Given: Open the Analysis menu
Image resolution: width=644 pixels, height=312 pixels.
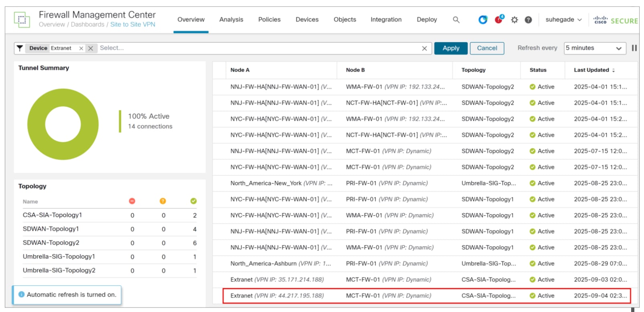Looking at the screenshot, I should pyautogui.click(x=231, y=19).
